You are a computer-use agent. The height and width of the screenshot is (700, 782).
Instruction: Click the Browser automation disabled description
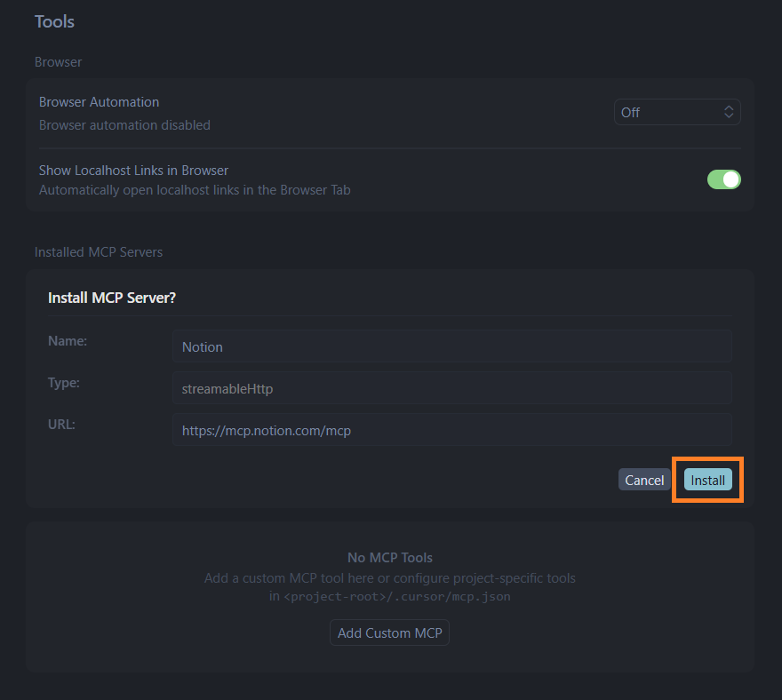(124, 125)
